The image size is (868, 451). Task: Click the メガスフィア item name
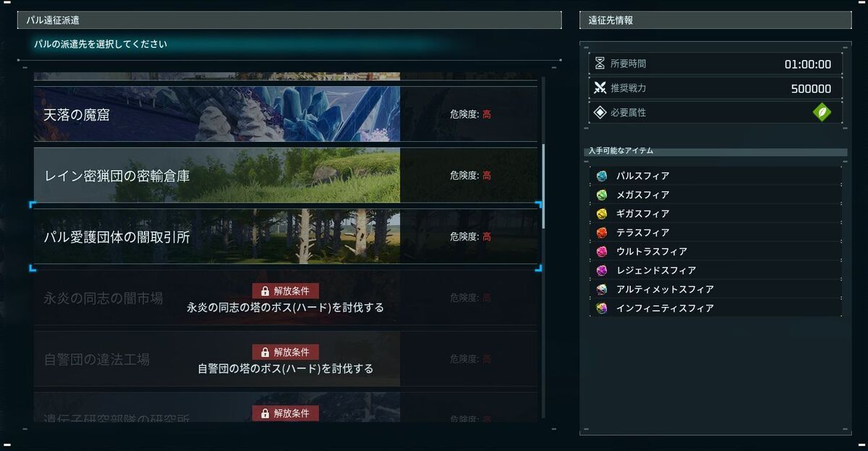tap(642, 195)
